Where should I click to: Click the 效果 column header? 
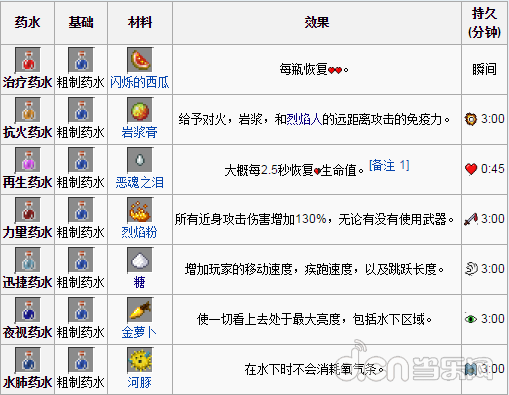click(x=317, y=23)
